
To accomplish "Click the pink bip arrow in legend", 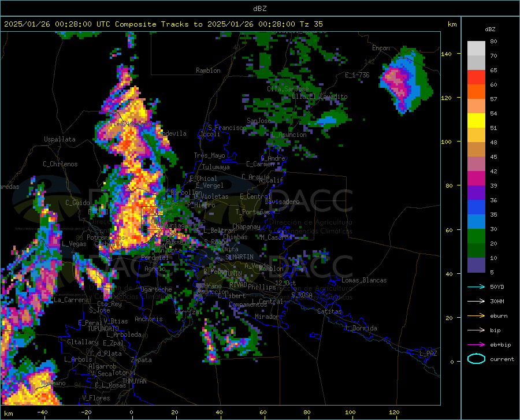I will (476, 330).
